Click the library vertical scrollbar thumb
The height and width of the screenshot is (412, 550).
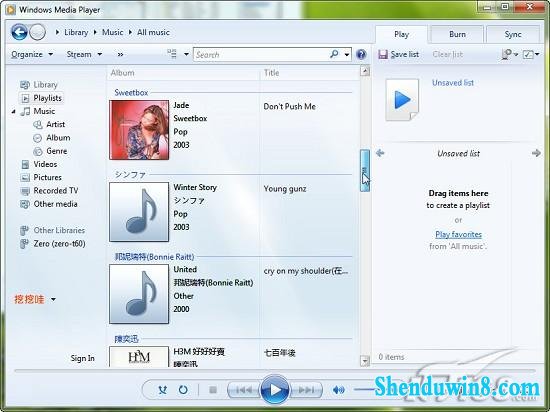coord(365,170)
